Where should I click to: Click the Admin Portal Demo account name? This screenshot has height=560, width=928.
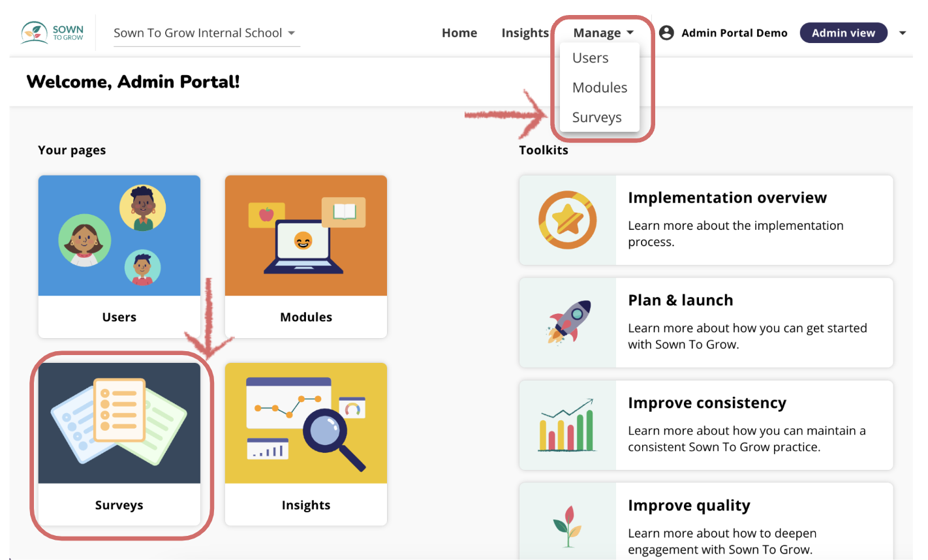735,33
